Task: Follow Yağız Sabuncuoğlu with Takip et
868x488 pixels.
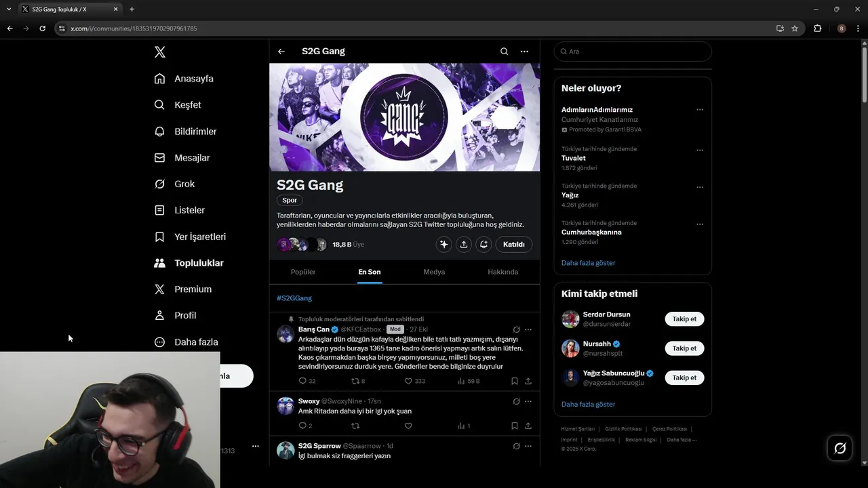Action: (x=684, y=378)
